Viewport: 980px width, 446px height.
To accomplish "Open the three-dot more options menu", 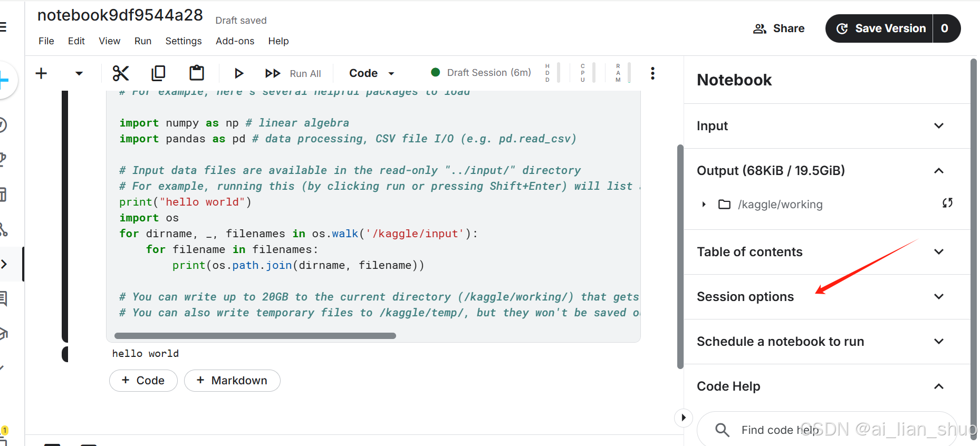I will (x=652, y=73).
